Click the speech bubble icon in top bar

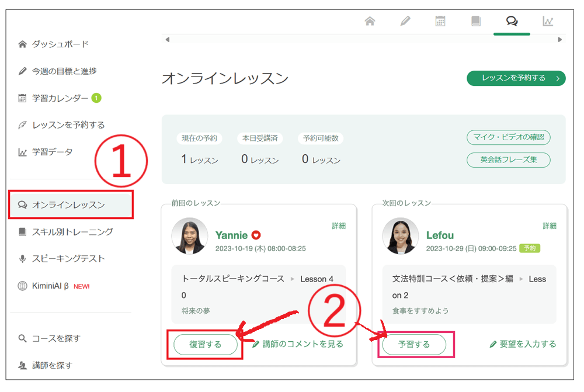coord(512,21)
